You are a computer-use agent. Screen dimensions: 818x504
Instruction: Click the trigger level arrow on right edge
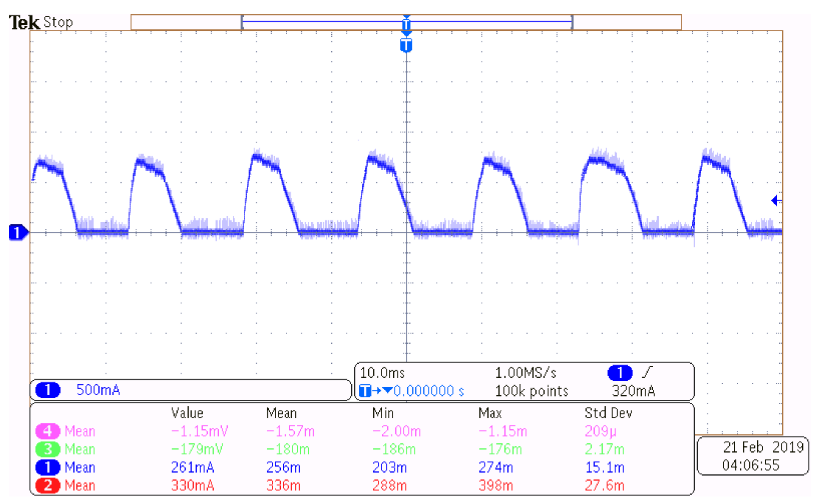click(x=776, y=201)
